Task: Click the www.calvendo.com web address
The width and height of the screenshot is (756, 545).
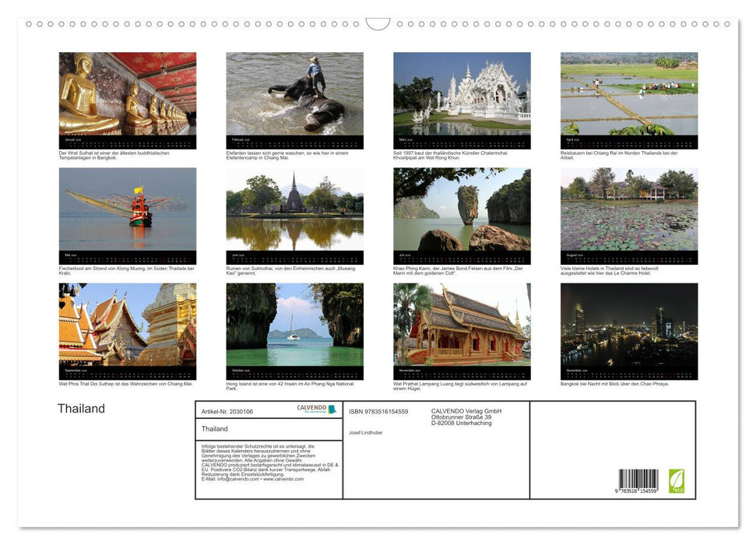Action: point(283,480)
